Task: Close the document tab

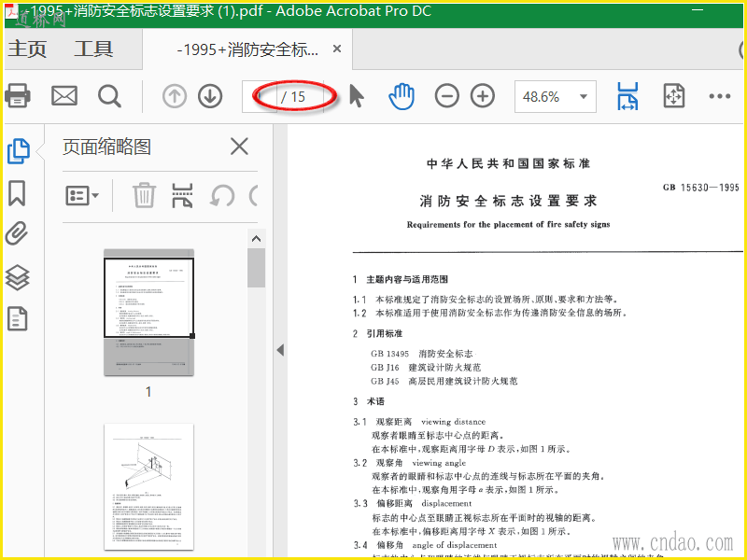Action: click(337, 49)
